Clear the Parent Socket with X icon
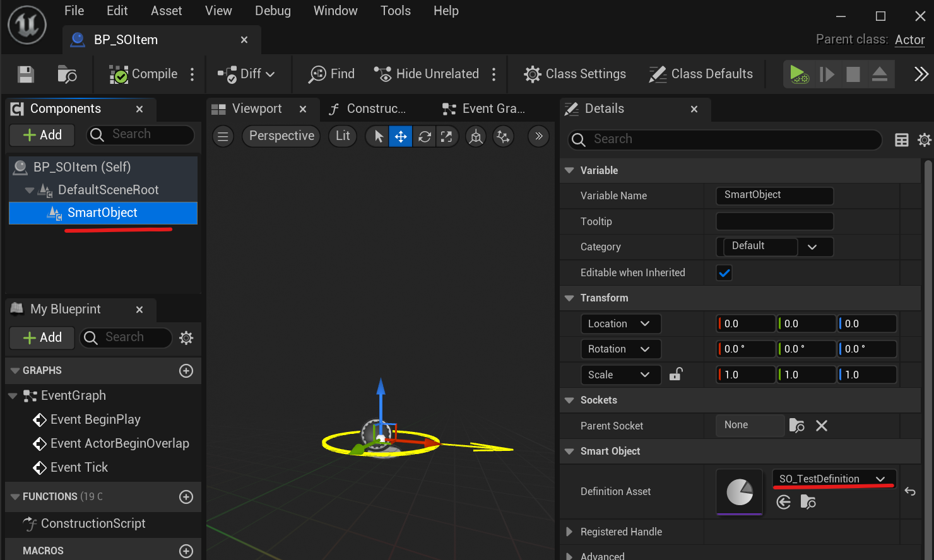 click(821, 426)
